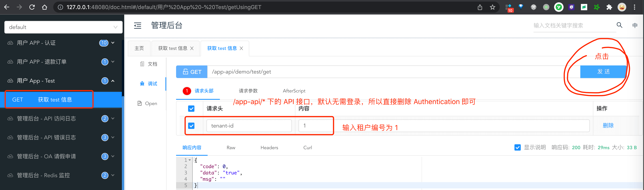Open the browser extensions puzzle icon

click(609, 7)
